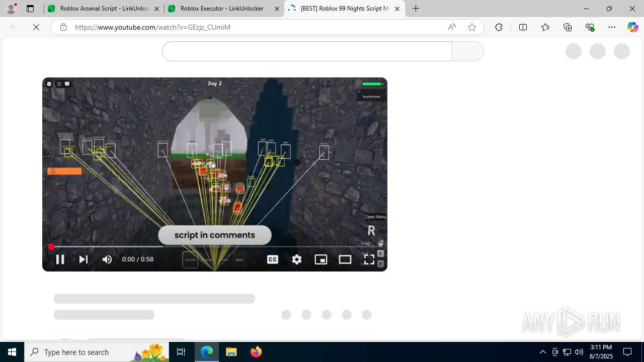Launch Firefox from the taskbar

[x=256, y=352]
